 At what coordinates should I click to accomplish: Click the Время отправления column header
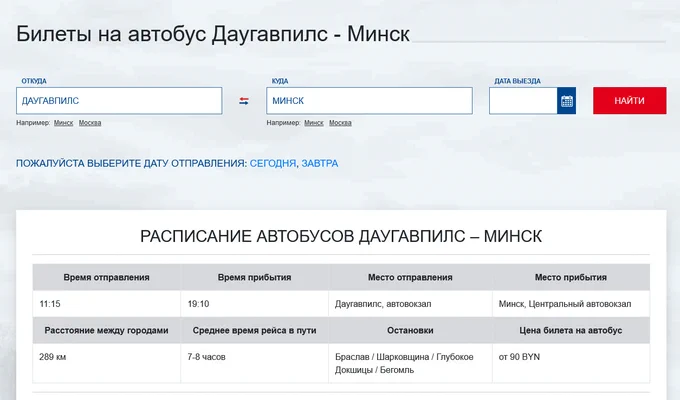(x=107, y=277)
